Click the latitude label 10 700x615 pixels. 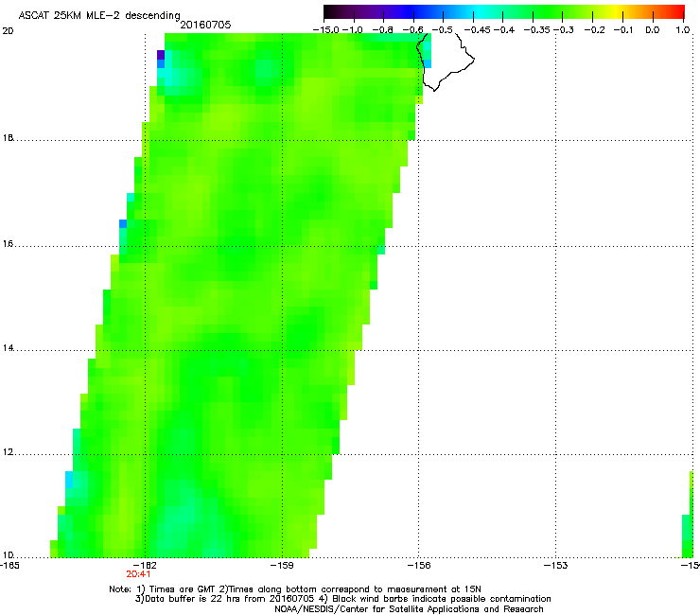8,555
